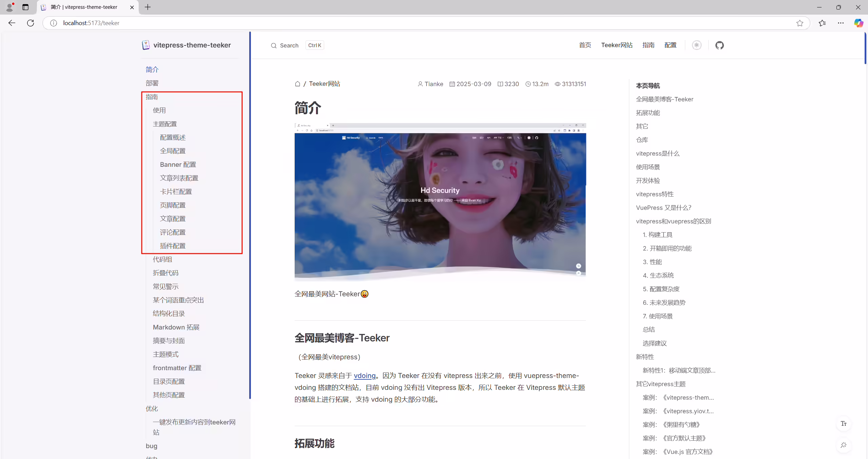
Task: Go to 配置 in top navigation
Action: [x=670, y=45]
